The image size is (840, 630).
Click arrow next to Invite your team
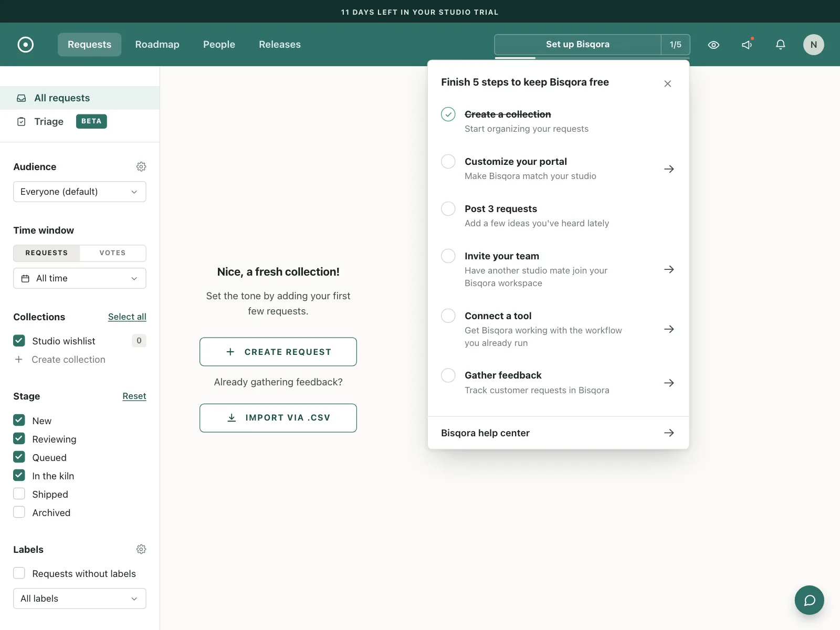pyautogui.click(x=669, y=269)
